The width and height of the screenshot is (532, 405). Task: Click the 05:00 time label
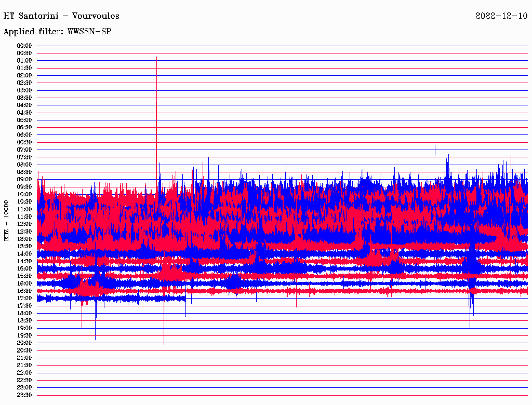click(24, 120)
